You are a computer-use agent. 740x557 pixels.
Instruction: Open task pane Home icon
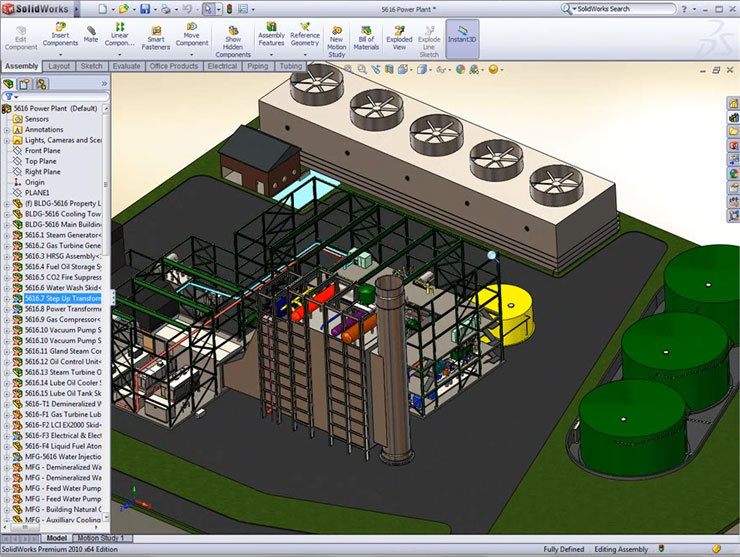tap(733, 103)
